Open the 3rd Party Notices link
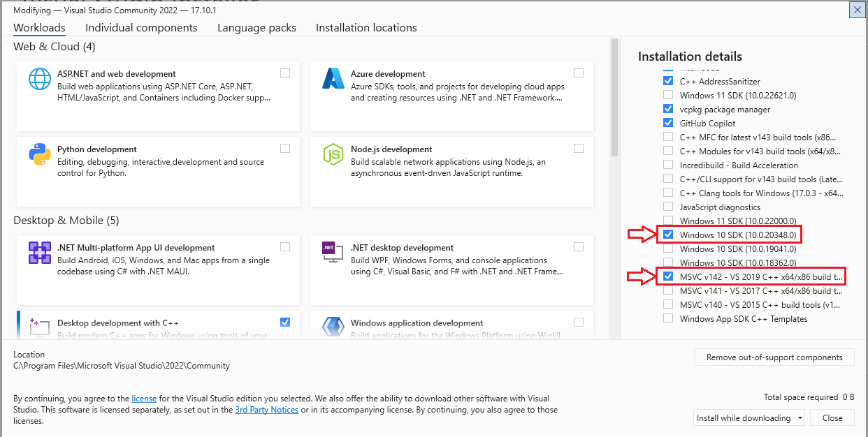This screenshot has height=437, width=868. tap(267, 410)
